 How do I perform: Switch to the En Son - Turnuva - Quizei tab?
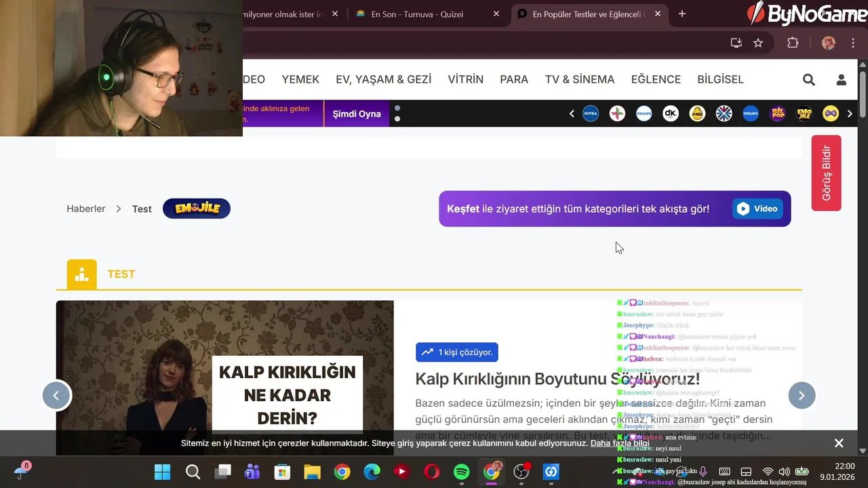tap(427, 14)
